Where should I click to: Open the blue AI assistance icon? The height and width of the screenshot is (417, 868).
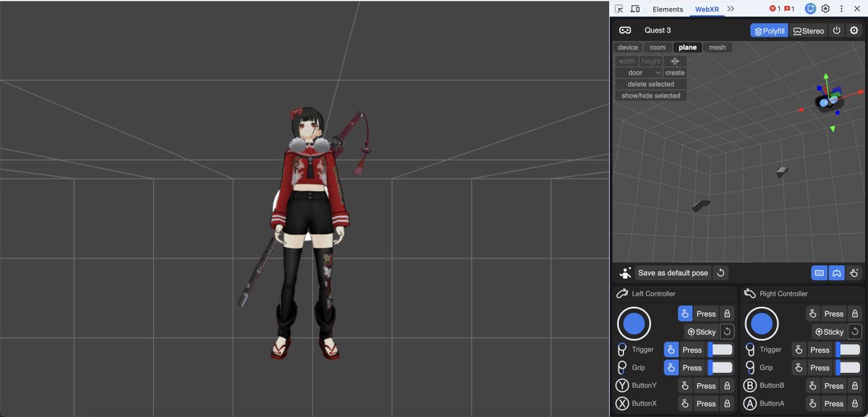810,9
